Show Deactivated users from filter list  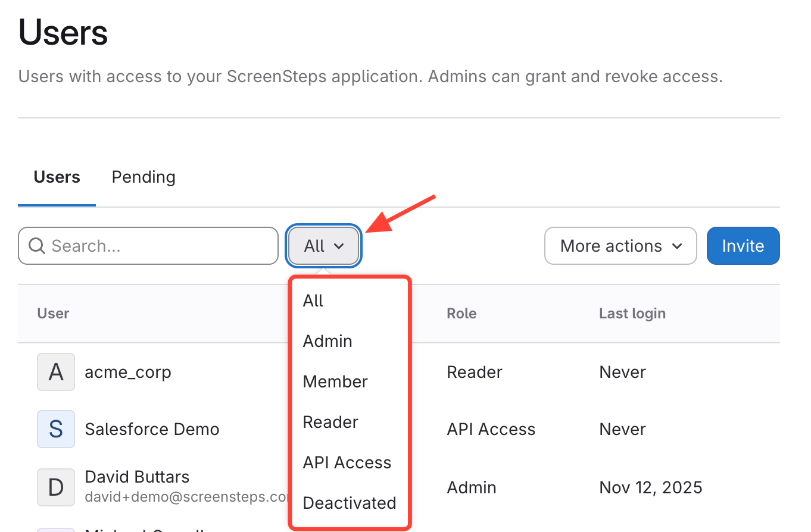pyautogui.click(x=350, y=503)
